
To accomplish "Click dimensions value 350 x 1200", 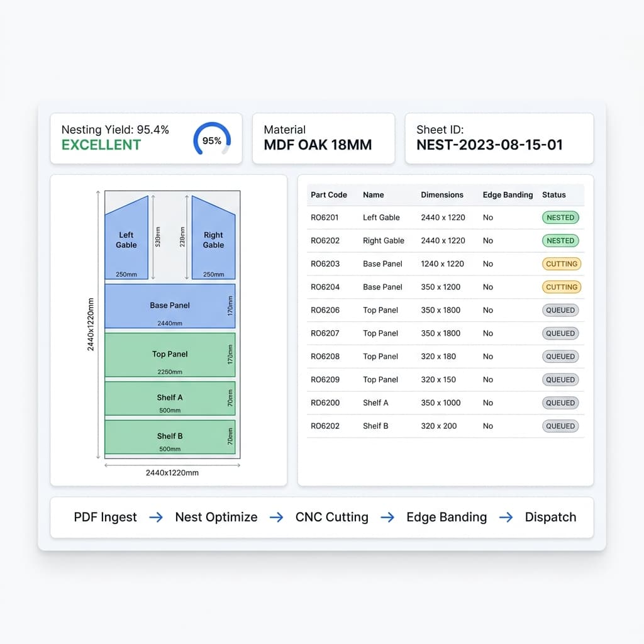I will tap(440, 287).
